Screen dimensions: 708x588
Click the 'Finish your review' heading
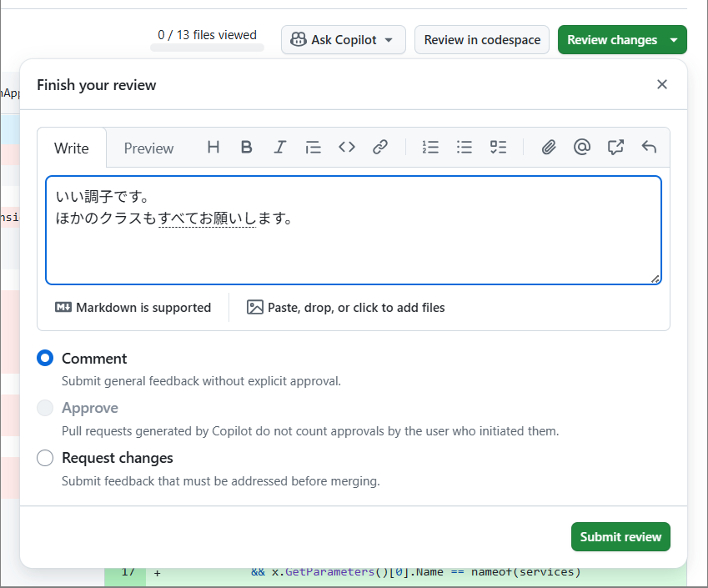click(x=97, y=85)
